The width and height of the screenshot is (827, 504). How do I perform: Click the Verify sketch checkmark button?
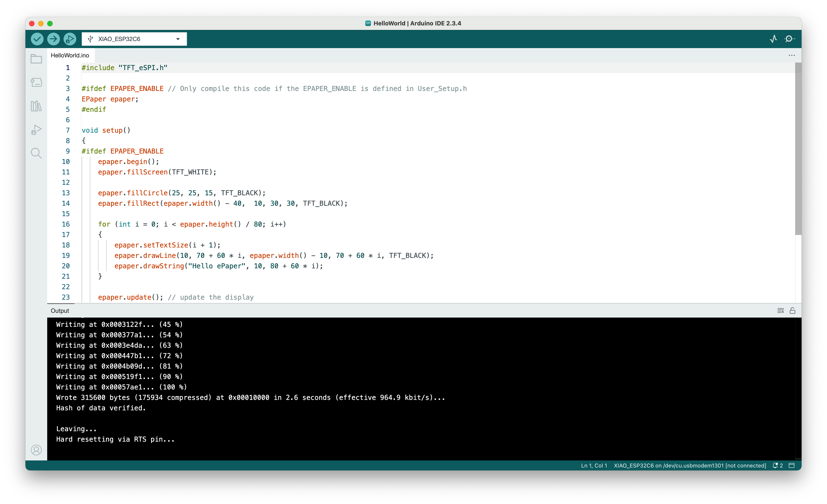37,39
